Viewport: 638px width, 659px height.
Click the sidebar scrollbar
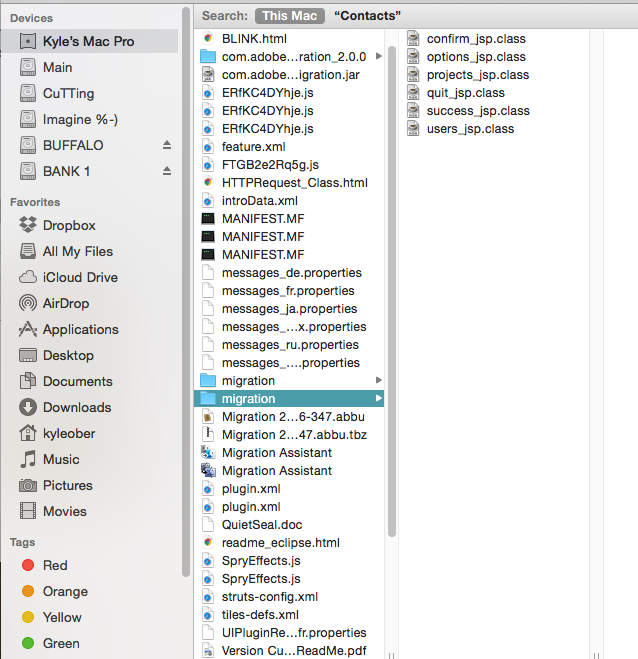pos(186,292)
